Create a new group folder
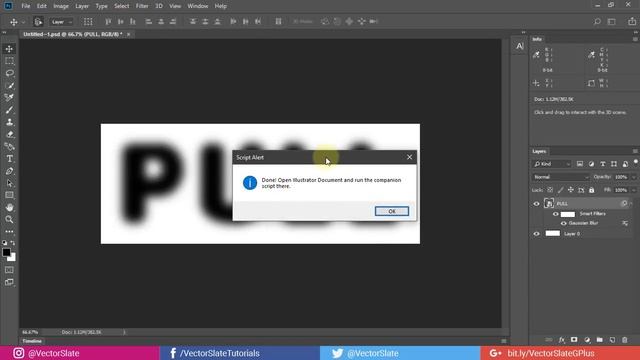Image resolution: width=640 pixels, height=360 pixels. 599,340
